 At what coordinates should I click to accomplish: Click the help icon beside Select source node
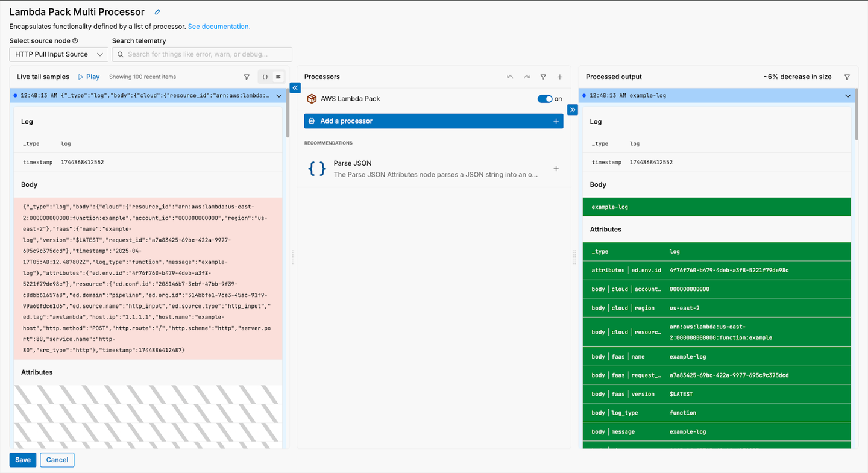point(75,41)
